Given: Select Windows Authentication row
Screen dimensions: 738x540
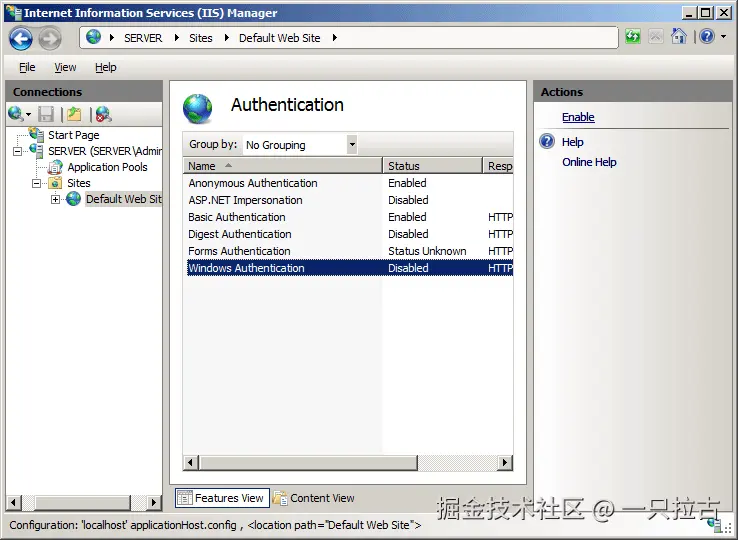Looking at the screenshot, I should pyautogui.click(x=350, y=268).
